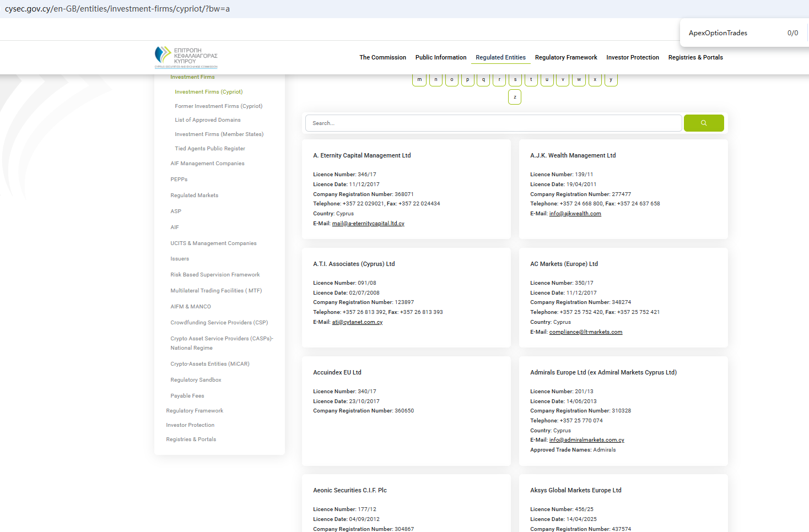The image size is (809, 532).
Task: Select the letter v alphabet filter
Action: click(563, 80)
